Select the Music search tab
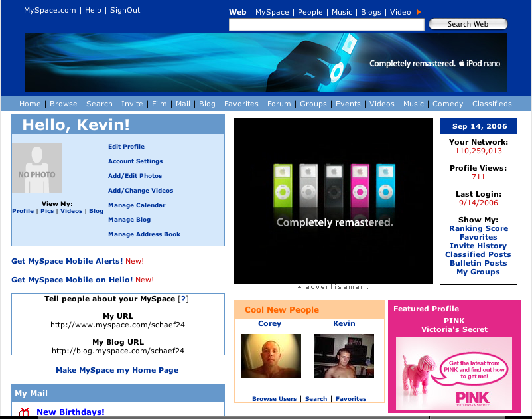Screen dimensions: 532x419 (342, 12)
